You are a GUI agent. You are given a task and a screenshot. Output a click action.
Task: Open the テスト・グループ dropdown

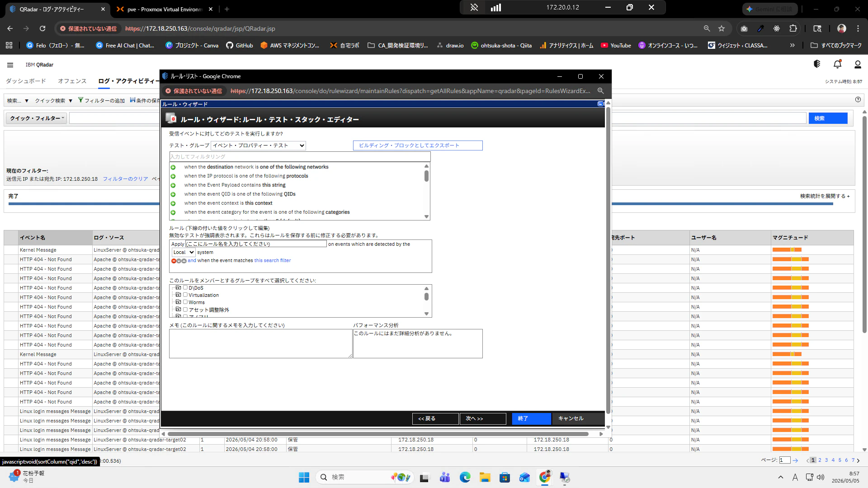(x=258, y=145)
